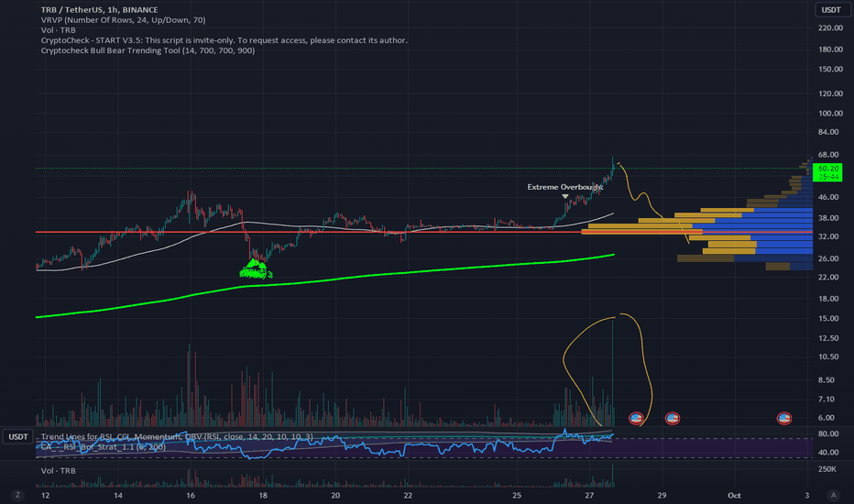Open first US flag economic event icon
854x504 pixels.
coord(636,419)
